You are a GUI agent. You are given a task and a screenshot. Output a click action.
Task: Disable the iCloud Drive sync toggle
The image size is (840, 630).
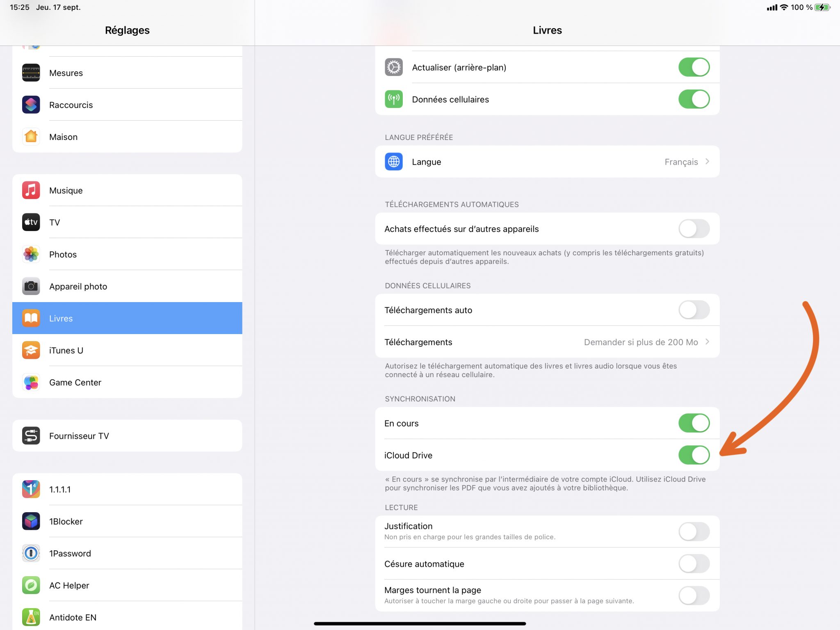(x=694, y=455)
